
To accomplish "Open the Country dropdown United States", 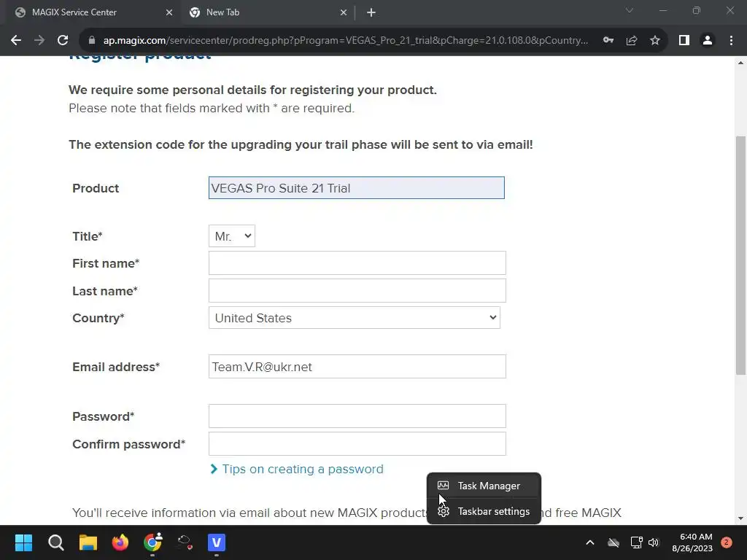I will pyautogui.click(x=355, y=318).
